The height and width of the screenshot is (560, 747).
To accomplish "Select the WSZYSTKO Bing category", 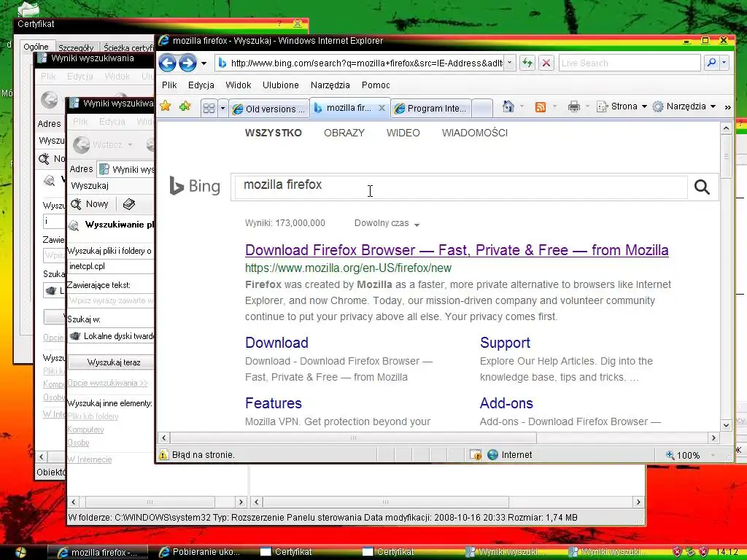I will pos(274,133).
